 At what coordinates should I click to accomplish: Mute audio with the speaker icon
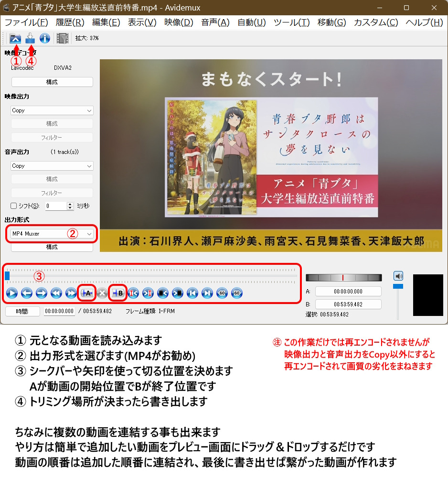click(x=398, y=276)
